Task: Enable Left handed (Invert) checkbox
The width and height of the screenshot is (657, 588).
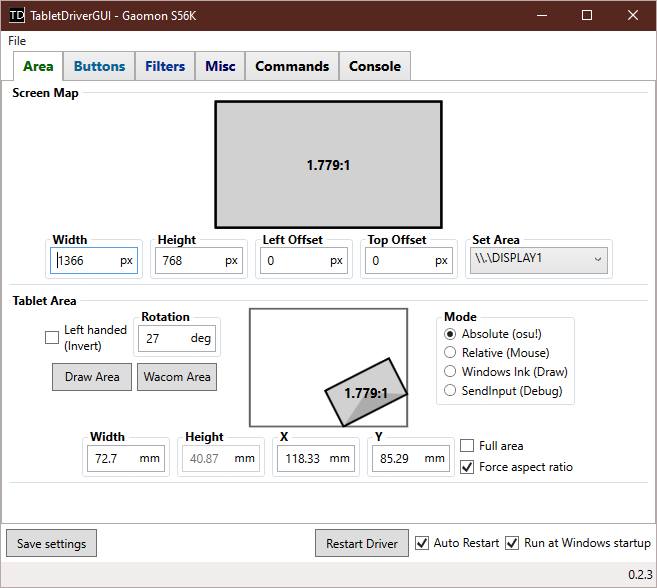Action: (52, 337)
